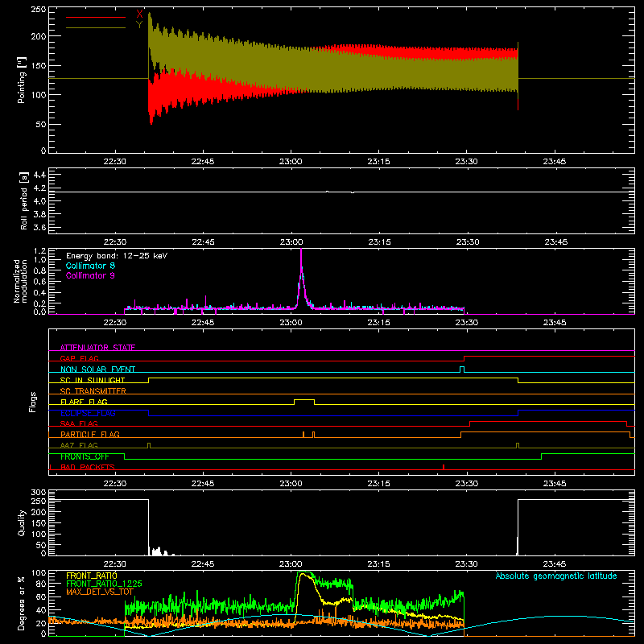
Task: Select the 'MAX_DET_VS_TOT' orange legend entry
Action: click(100, 592)
